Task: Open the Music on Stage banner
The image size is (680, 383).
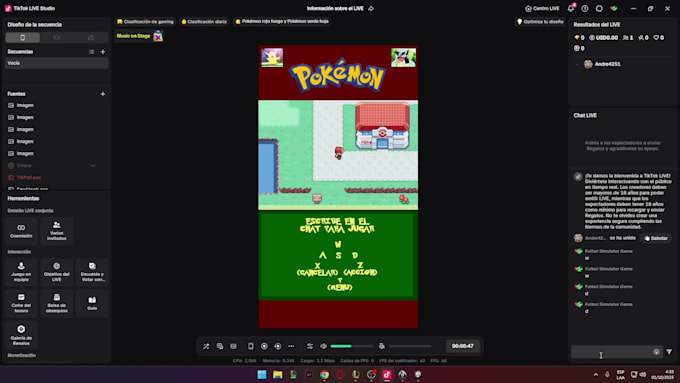Action: pyautogui.click(x=139, y=36)
